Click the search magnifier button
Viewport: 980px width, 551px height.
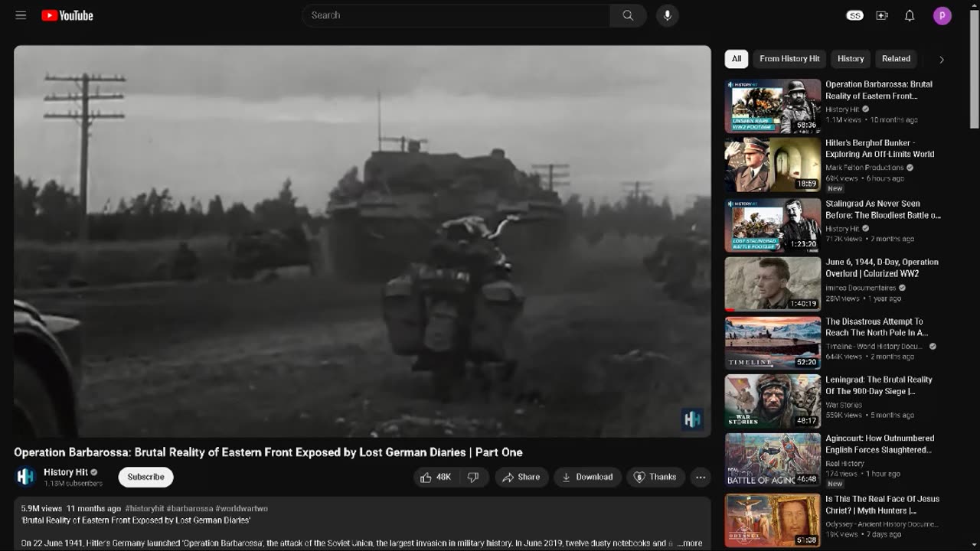pyautogui.click(x=628, y=15)
